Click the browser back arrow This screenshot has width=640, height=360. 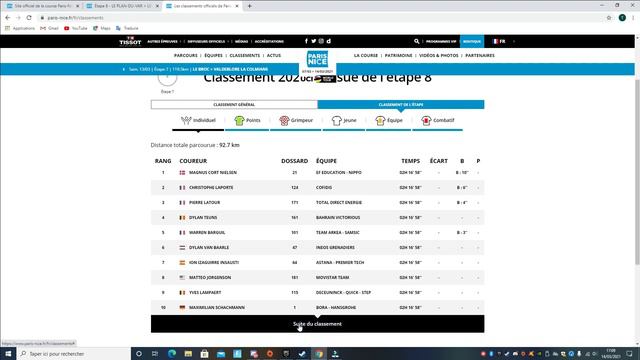(x=7, y=18)
